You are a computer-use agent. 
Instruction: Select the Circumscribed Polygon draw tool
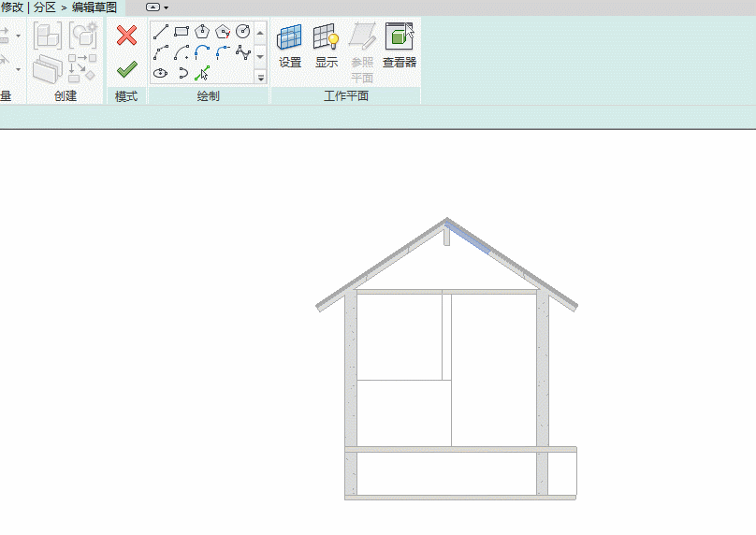click(223, 33)
